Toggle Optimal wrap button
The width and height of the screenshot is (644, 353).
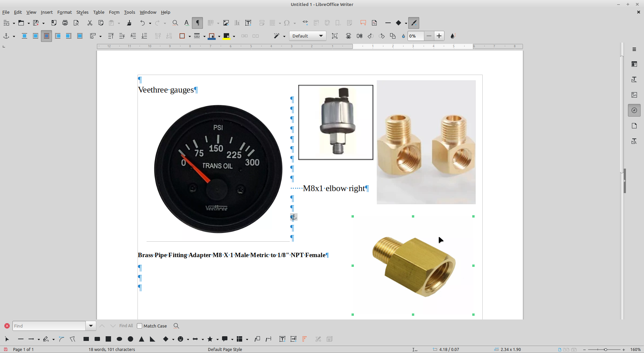47,36
